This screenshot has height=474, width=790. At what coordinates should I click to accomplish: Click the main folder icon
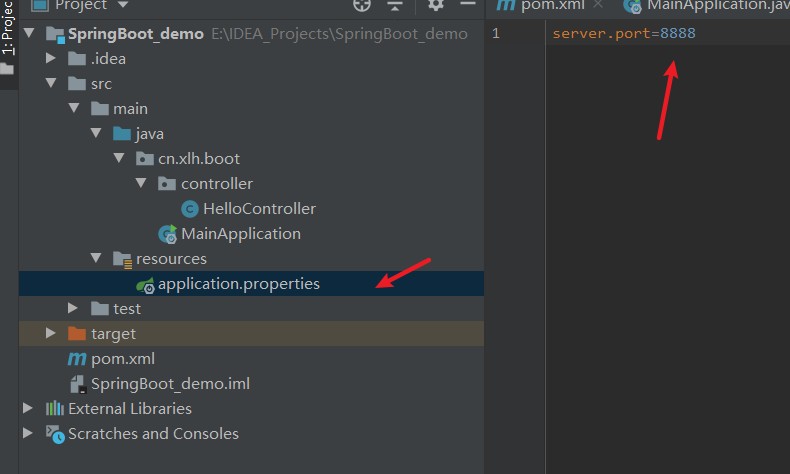click(x=100, y=108)
